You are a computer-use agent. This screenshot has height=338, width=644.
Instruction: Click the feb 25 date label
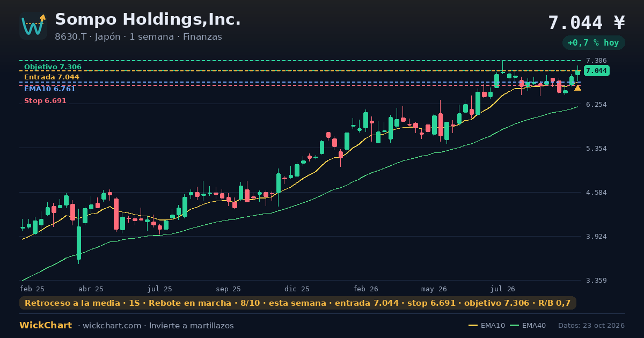[32, 289]
